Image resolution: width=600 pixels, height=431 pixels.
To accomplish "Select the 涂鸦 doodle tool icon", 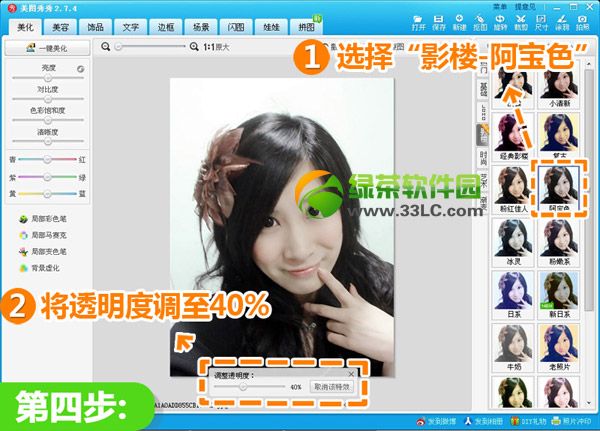I will [x=562, y=23].
